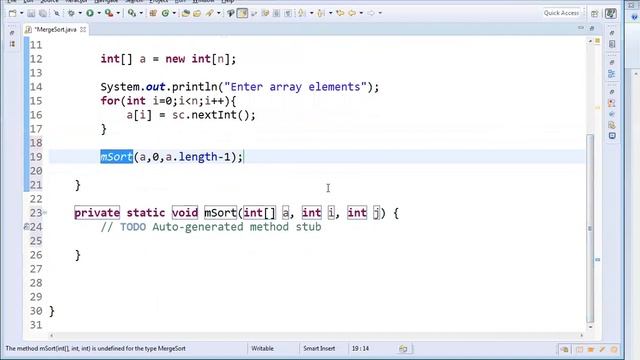Toggle the Word Wrap/Block selection highlighted button
This screenshot has height=360, width=640.
coord(242,13)
